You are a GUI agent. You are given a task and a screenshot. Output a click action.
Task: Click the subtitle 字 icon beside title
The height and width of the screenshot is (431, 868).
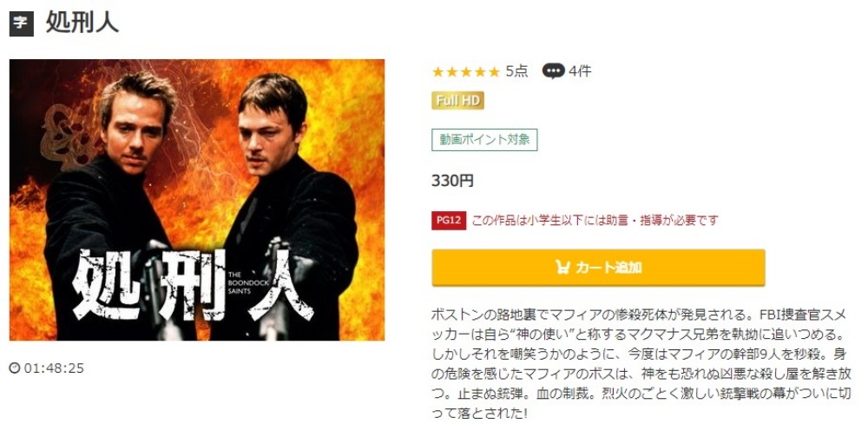coord(22,23)
